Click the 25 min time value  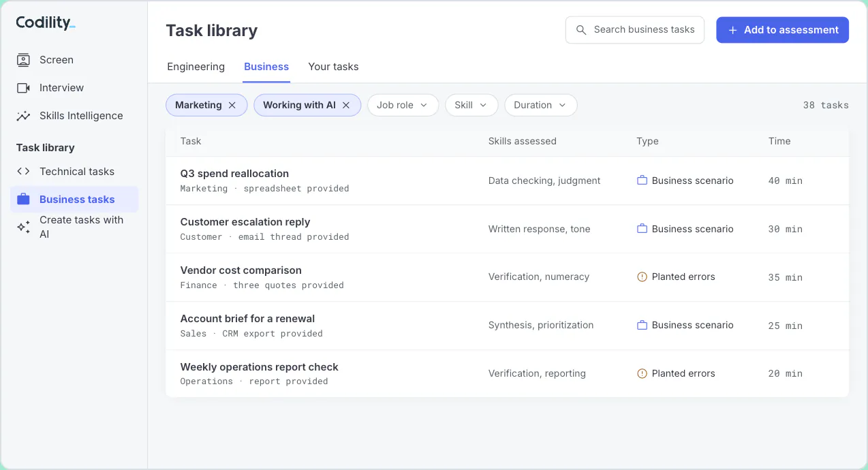pyautogui.click(x=786, y=326)
